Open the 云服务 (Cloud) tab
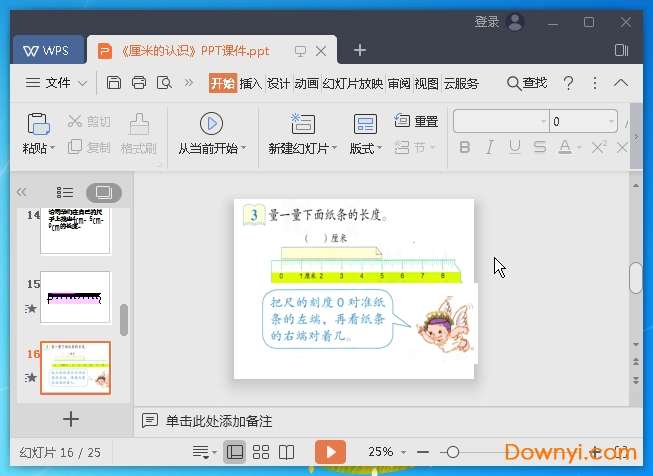 461,83
